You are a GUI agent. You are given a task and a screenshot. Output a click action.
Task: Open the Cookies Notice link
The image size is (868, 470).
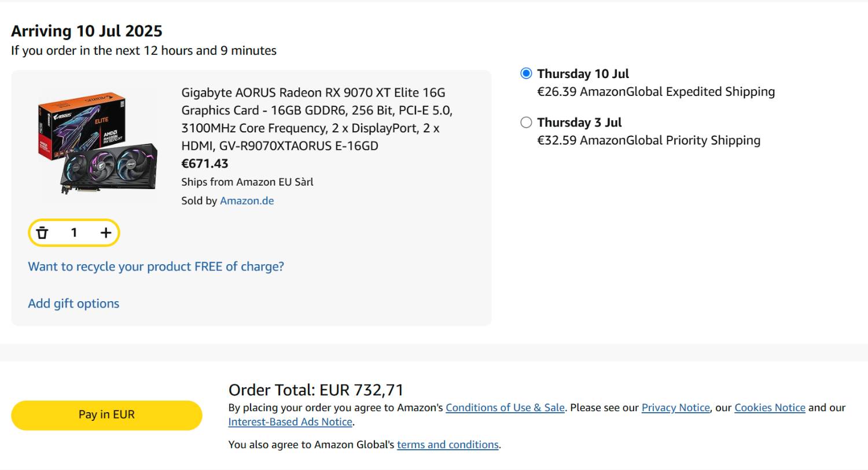click(770, 408)
